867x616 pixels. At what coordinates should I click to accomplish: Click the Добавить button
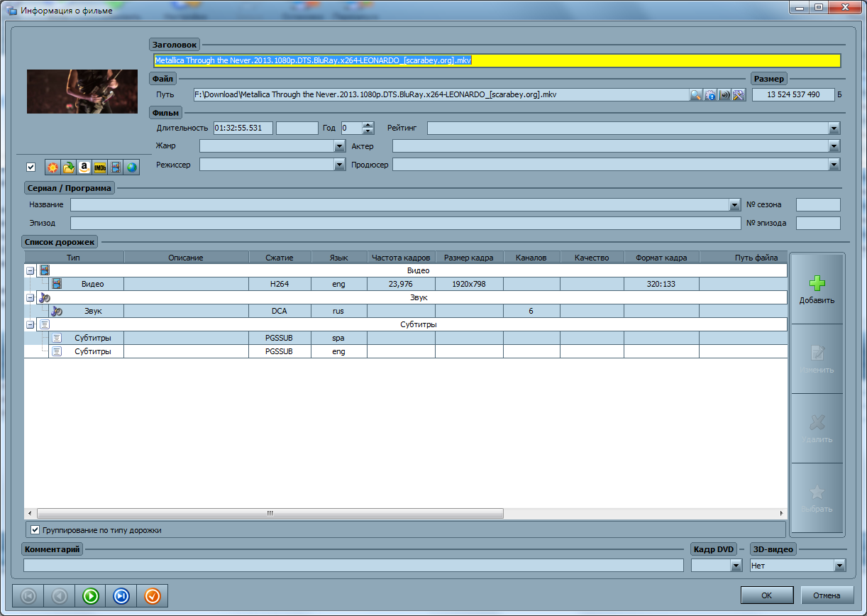[x=817, y=290]
